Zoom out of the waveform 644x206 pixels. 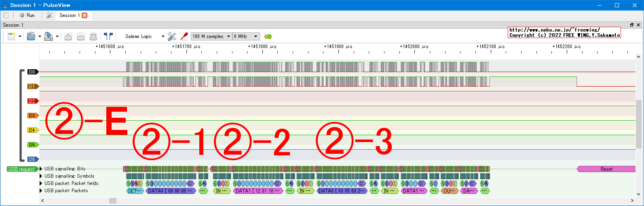81,36
